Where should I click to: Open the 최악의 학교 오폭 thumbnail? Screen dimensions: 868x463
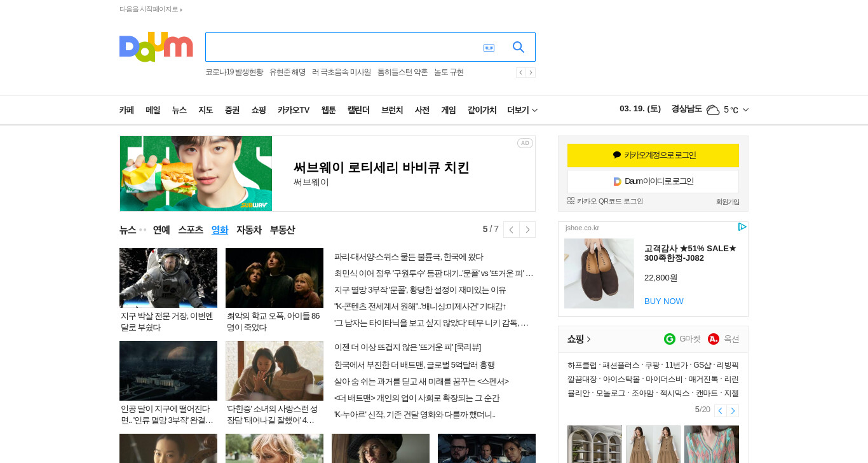click(275, 278)
